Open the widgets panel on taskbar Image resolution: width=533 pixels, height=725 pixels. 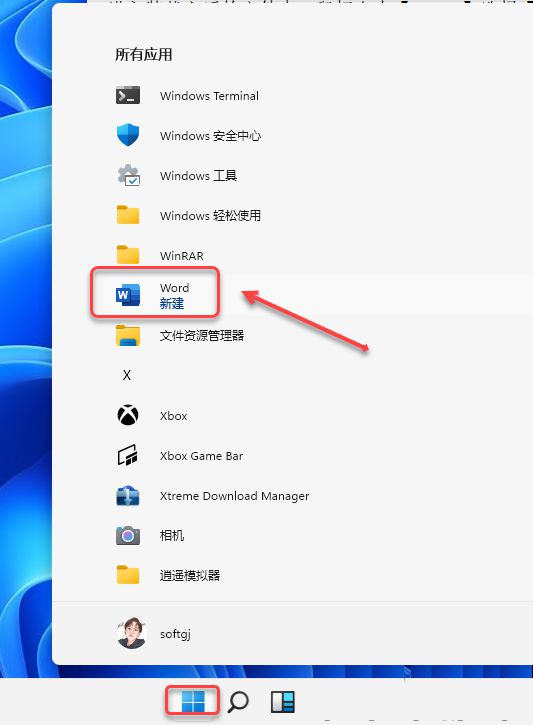[x=282, y=701]
